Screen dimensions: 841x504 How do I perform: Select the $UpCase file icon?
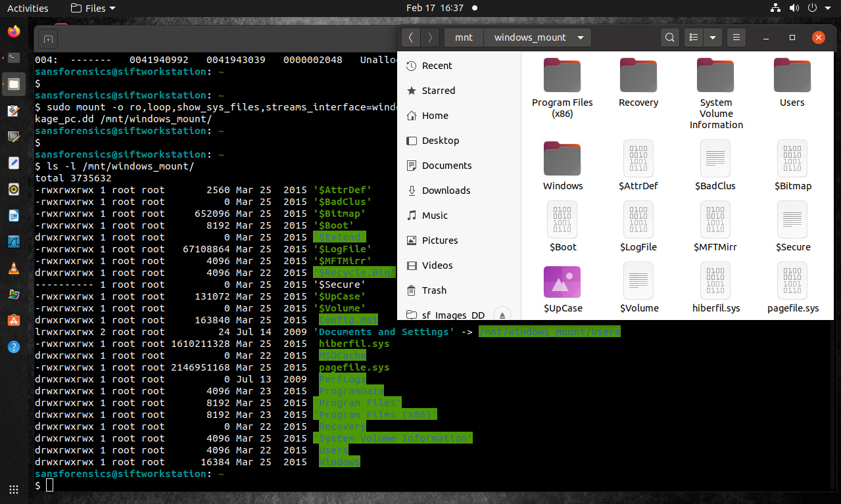coord(562,281)
